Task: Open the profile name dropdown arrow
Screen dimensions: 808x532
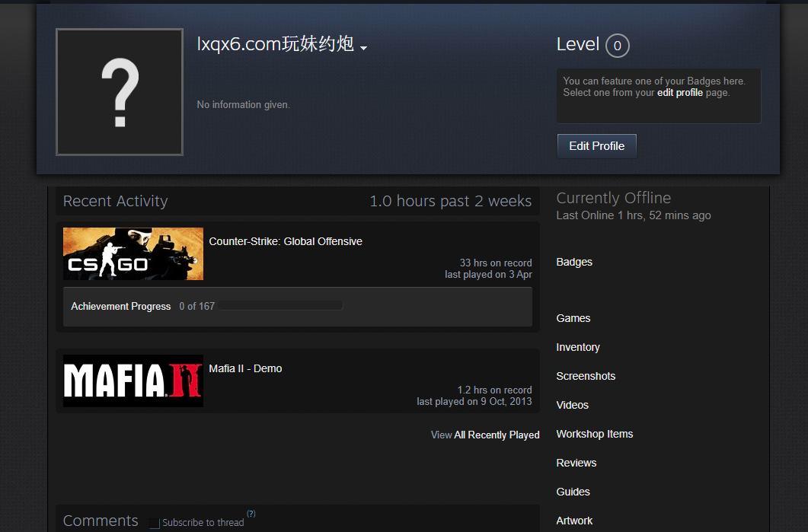Action: coord(364,48)
